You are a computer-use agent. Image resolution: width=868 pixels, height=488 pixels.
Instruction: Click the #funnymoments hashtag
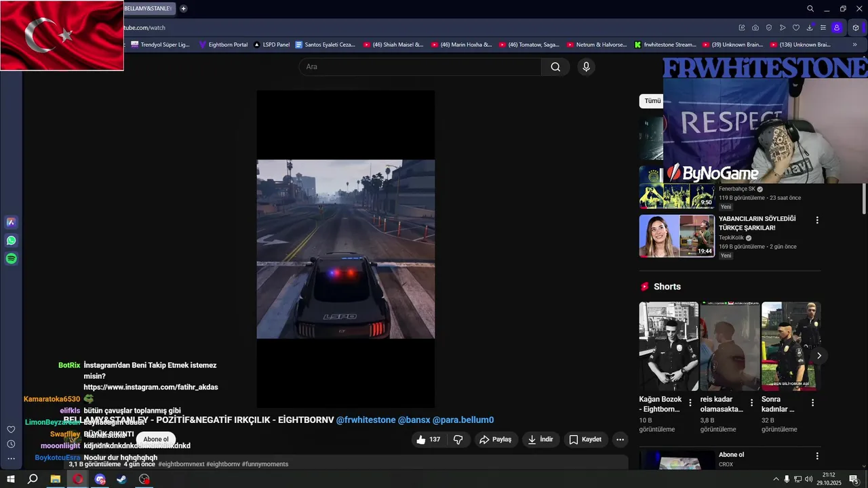pos(265,464)
